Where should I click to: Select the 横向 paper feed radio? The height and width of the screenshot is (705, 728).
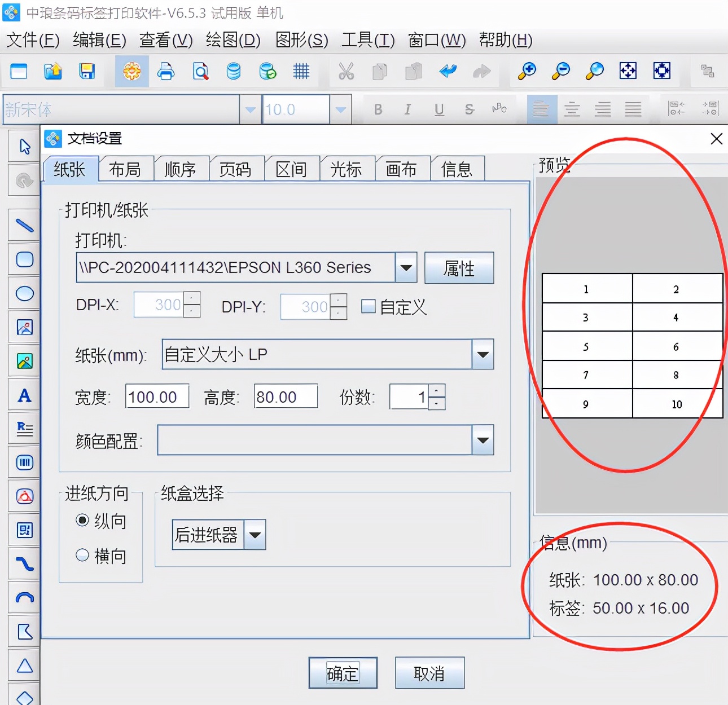tap(82, 555)
